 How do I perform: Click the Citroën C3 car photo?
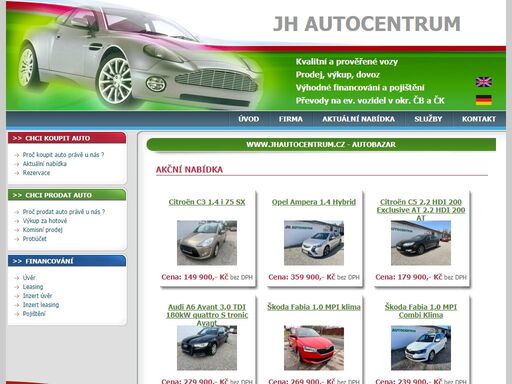(207, 243)
